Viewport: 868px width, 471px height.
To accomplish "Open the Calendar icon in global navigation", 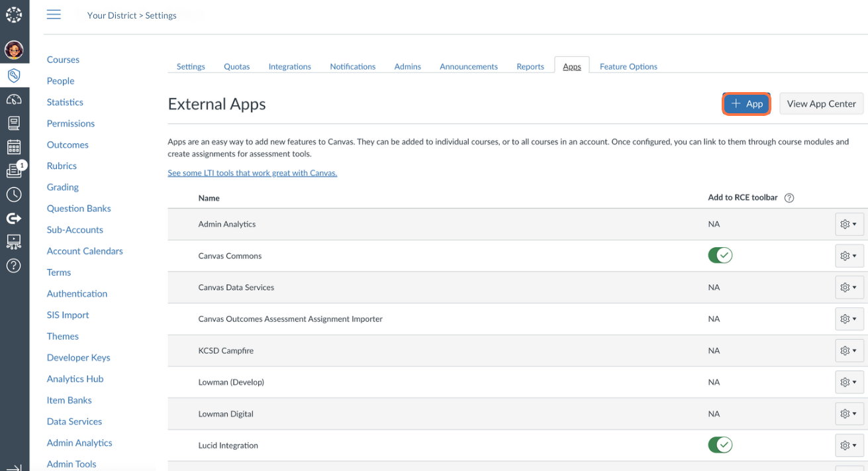I will (x=14, y=147).
